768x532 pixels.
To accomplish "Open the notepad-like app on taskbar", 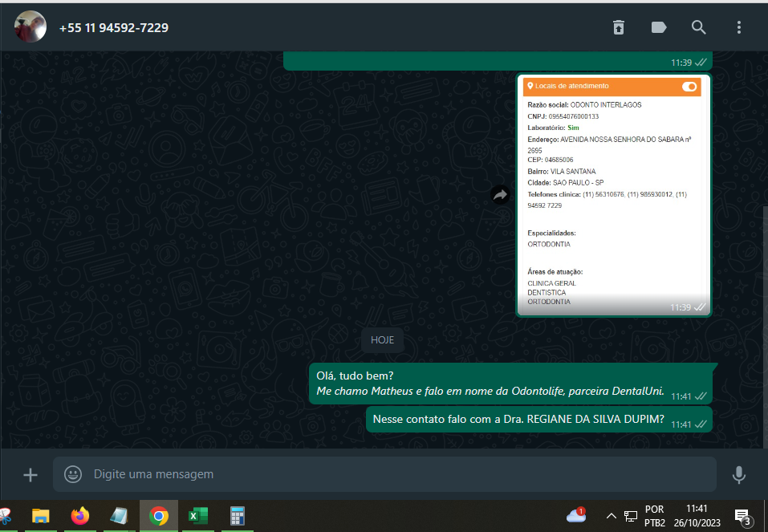I will click(119, 516).
